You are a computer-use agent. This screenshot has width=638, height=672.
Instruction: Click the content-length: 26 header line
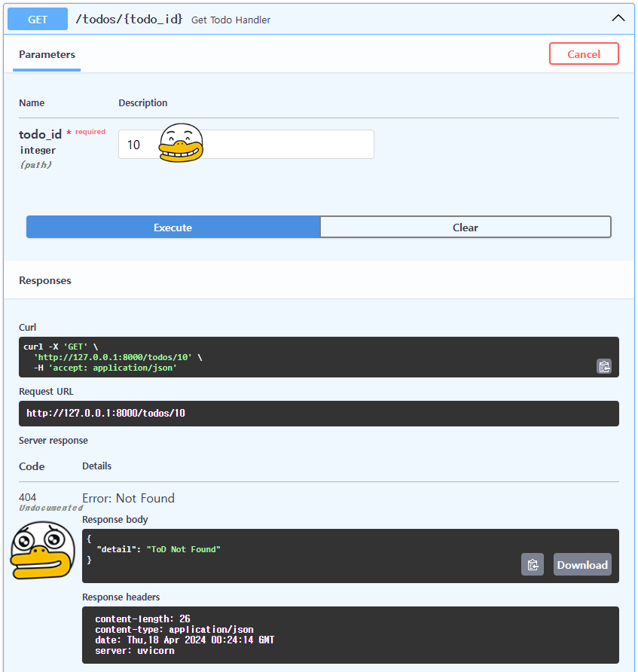pos(142,619)
